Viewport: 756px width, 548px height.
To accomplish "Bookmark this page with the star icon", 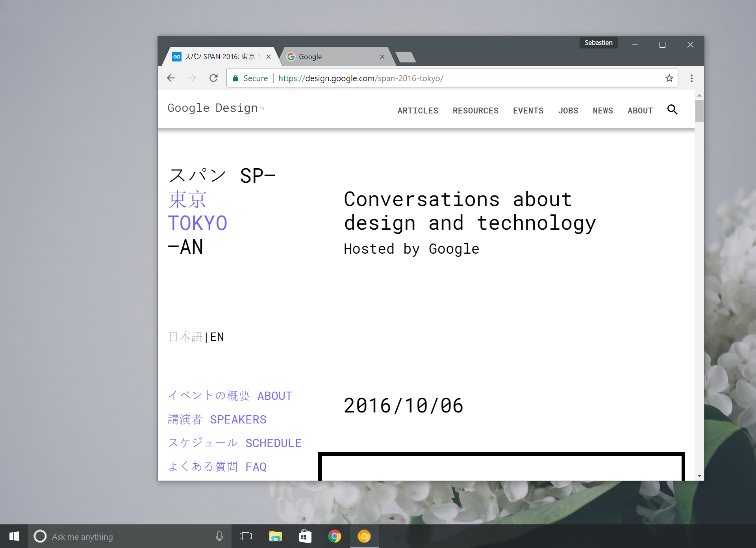I will click(x=669, y=78).
